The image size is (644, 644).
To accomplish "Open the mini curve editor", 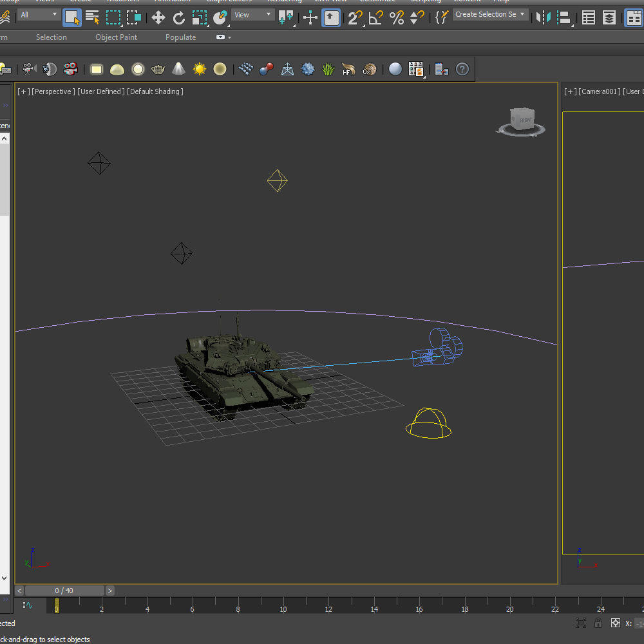I will pos(28,605).
